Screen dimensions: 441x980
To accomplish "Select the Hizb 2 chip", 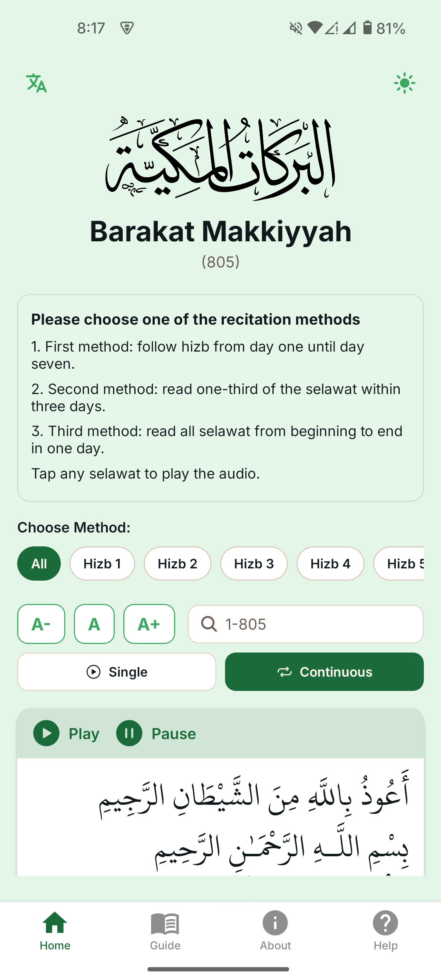I will click(177, 563).
